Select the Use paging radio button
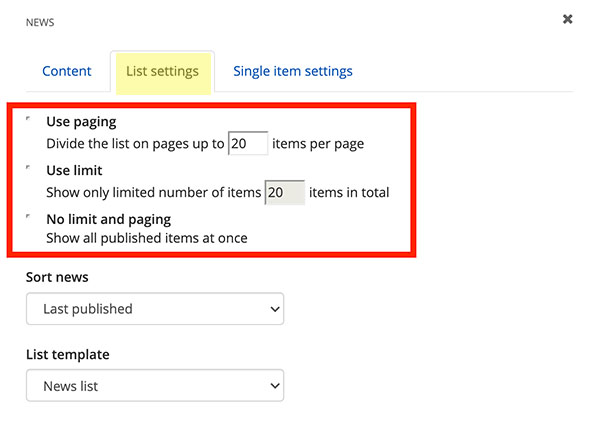This screenshot has height=439, width=600. 29,120
